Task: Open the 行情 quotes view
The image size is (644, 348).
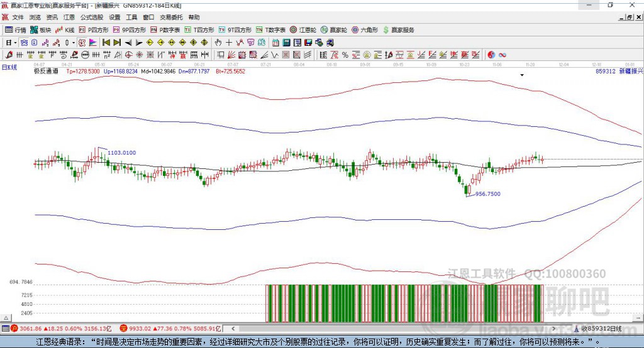Action: pos(16,30)
